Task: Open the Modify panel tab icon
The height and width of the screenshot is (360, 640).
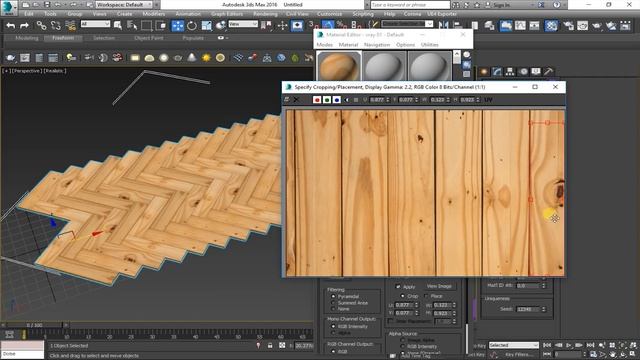Action: tap(497, 71)
